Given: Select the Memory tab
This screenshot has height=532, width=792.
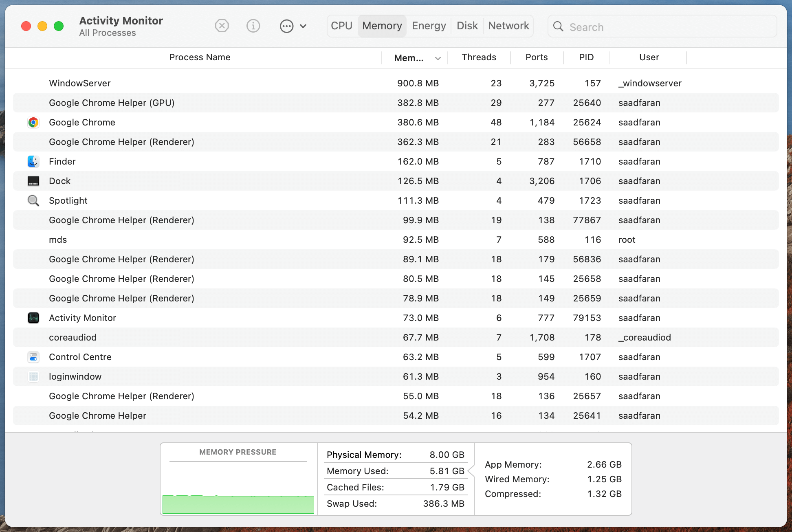Looking at the screenshot, I should pos(382,26).
